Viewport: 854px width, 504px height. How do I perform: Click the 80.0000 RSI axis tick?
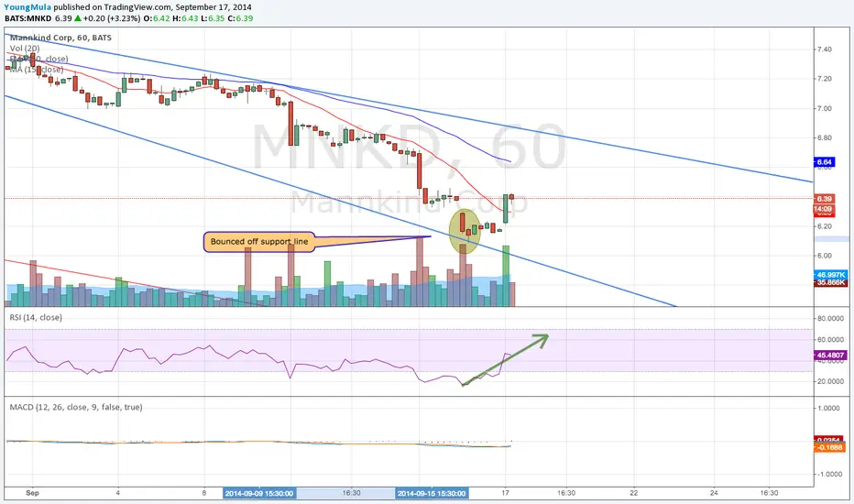click(830, 318)
